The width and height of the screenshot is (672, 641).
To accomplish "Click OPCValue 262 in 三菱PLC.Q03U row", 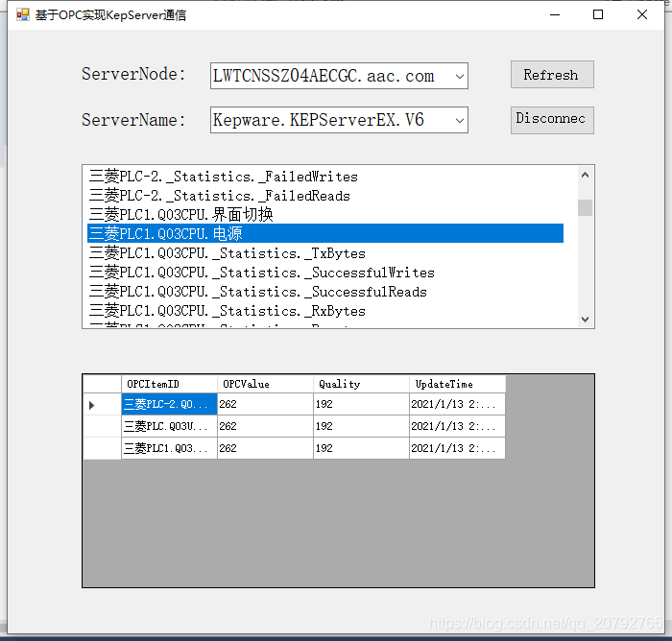I will coord(265,426).
